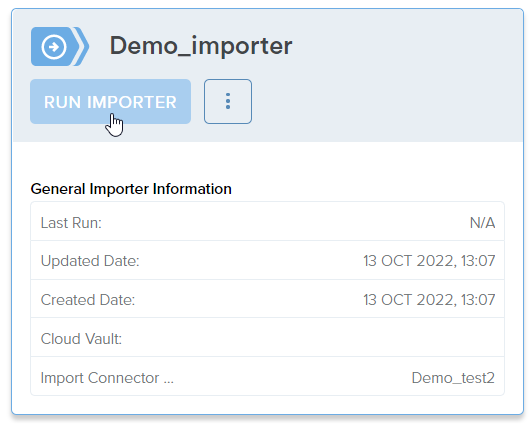Run the Demo_importer with RUN IMPORTER button
The image size is (530, 427).
(111, 101)
